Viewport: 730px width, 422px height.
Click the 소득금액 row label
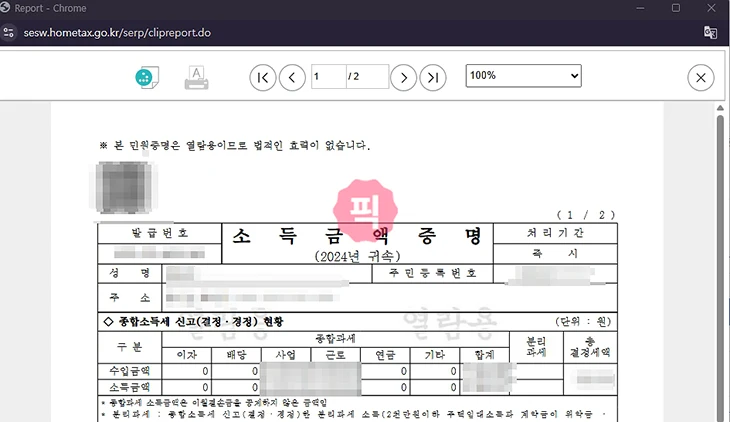129,387
